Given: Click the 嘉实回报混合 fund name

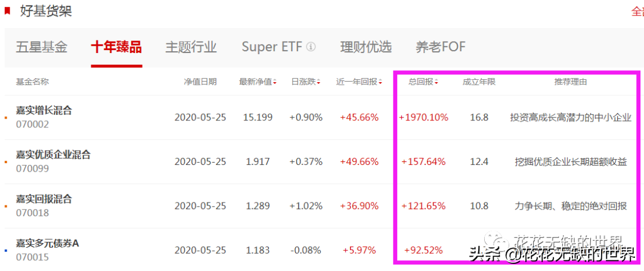Looking at the screenshot, I should pos(44,199).
